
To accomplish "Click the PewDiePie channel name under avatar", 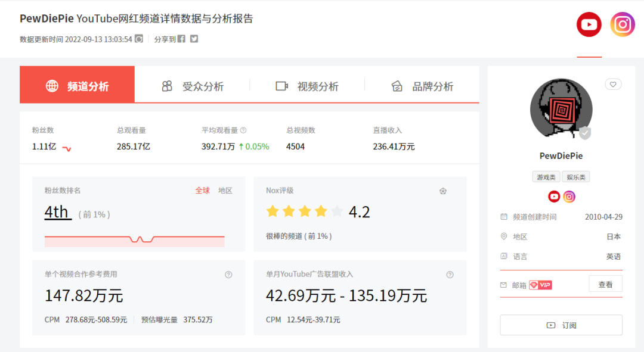I will click(561, 156).
